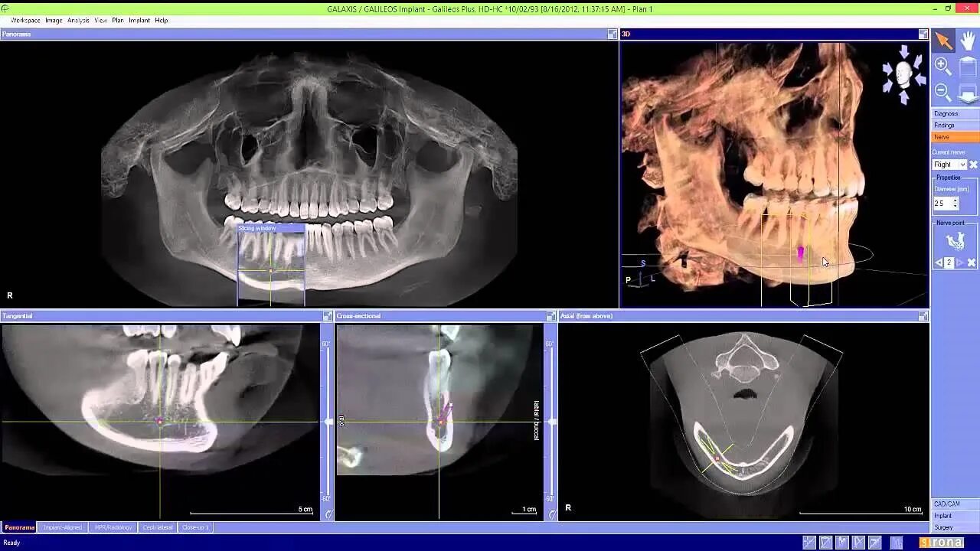The width and height of the screenshot is (980, 551).
Task: Open the Current nerve dropdown
Action: (x=962, y=165)
